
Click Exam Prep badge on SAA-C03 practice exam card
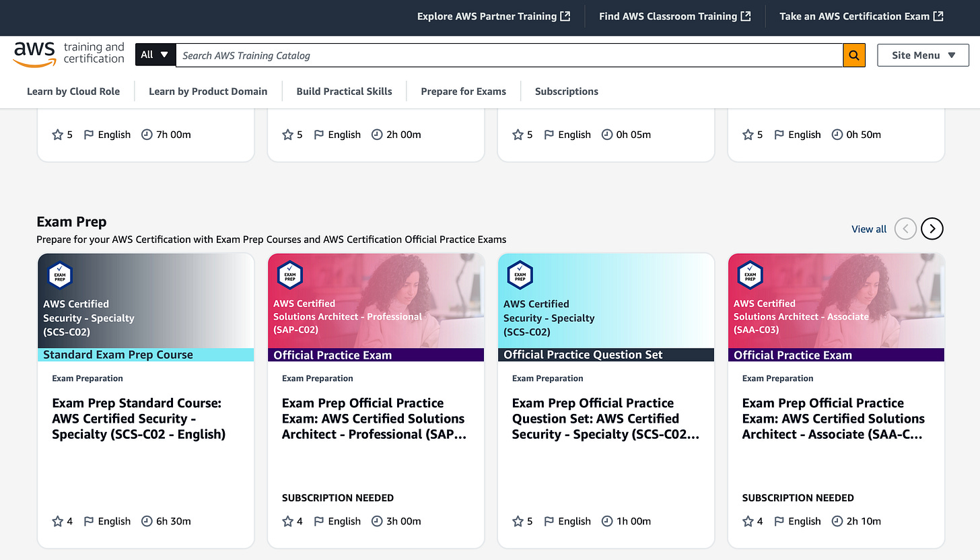pos(750,275)
